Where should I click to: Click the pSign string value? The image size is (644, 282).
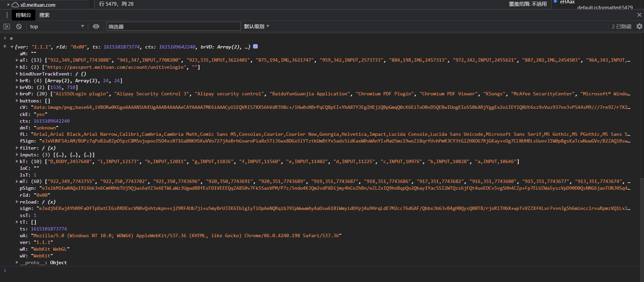pyautogui.click(x=335, y=188)
